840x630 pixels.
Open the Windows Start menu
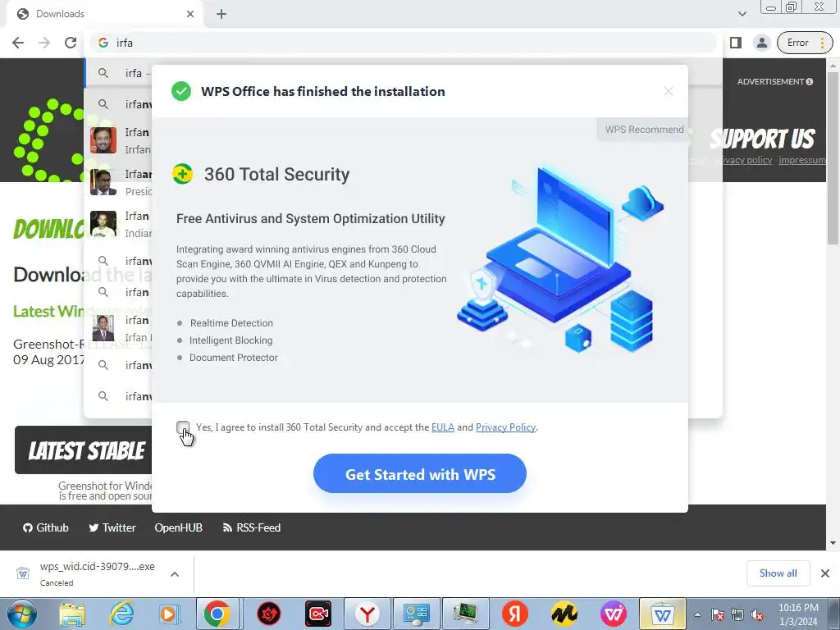click(21, 614)
